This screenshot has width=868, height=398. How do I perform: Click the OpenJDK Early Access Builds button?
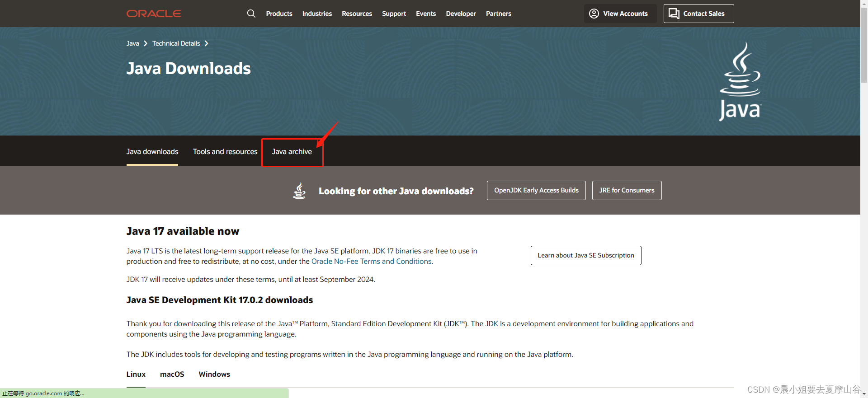pos(536,191)
